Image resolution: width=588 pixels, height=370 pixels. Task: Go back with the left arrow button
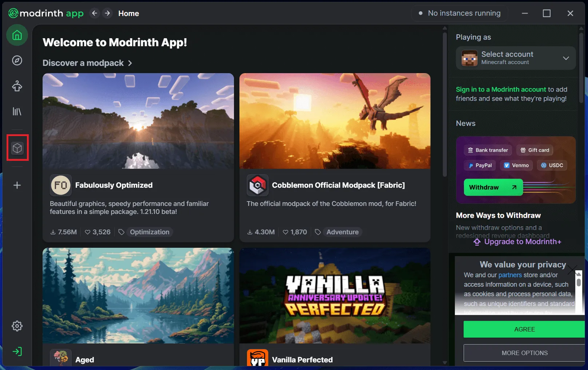[x=95, y=13]
